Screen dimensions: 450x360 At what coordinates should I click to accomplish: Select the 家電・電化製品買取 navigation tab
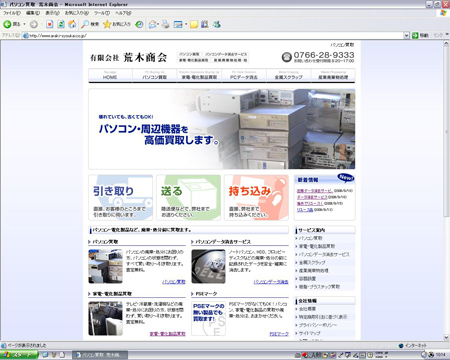199,75
